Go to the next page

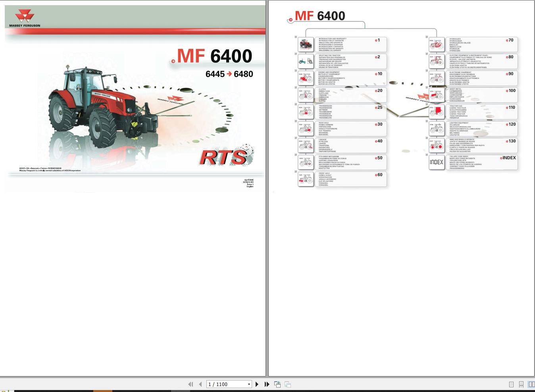(x=257, y=384)
